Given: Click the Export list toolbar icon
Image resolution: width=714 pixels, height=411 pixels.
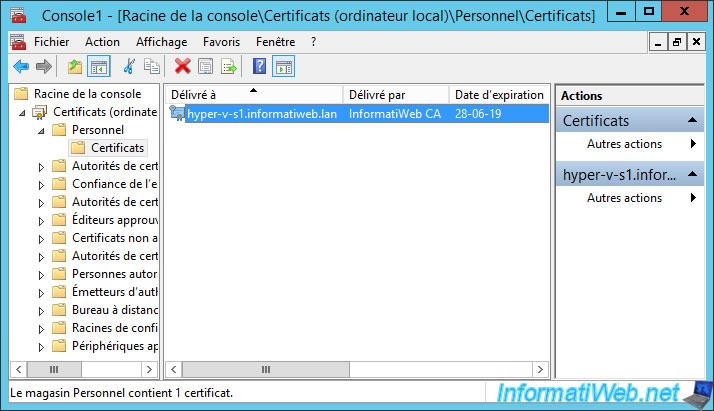Looking at the screenshot, I should click(x=229, y=67).
